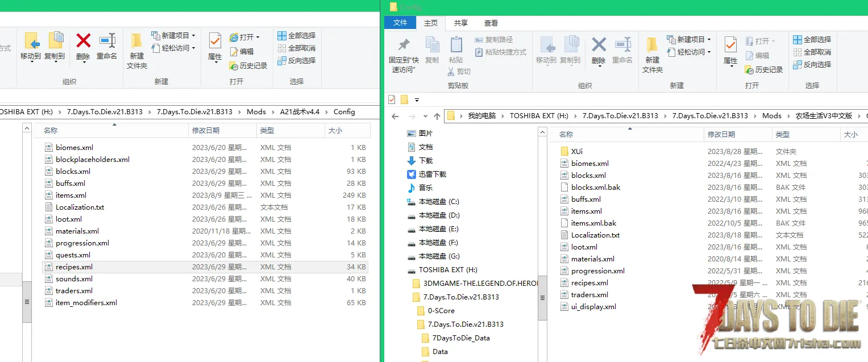868x362 pixels.
Task: Switch to the Home (主页) ribbon tab
Action: [431, 23]
